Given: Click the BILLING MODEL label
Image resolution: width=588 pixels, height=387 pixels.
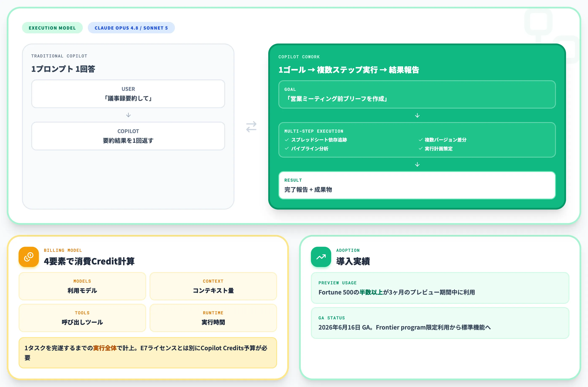Looking at the screenshot, I should tap(63, 250).
